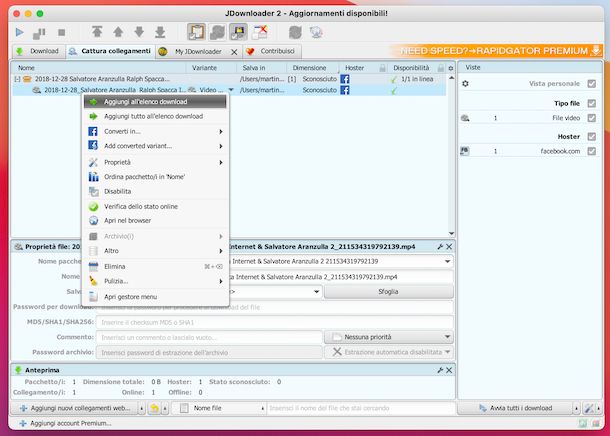Screen dimensions: 610x436
Task: Click the file name search field
Action: 361,408
